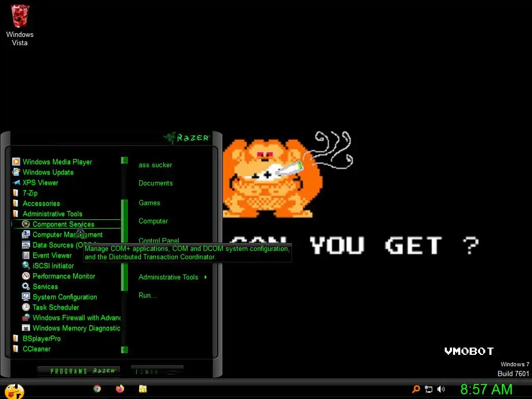The width and height of the screenshot is (532, 399).
Task: Select Windows Firewall with Advanced Security label
Action: (77, 317)
